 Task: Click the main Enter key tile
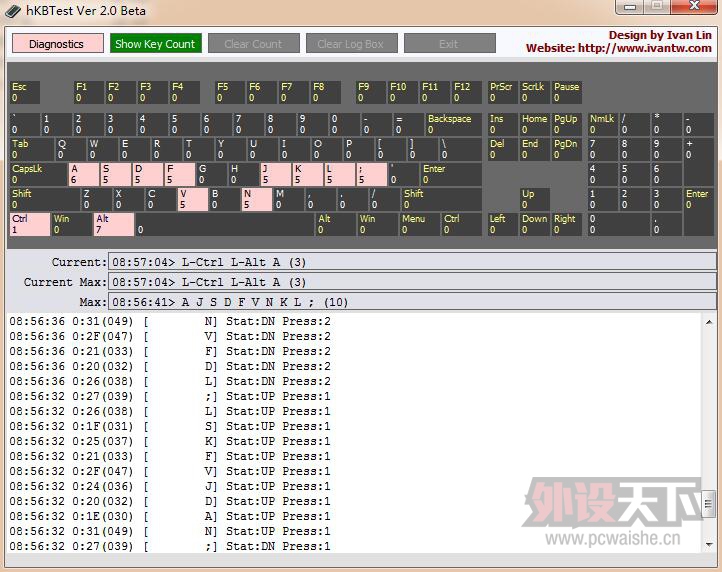449,174
